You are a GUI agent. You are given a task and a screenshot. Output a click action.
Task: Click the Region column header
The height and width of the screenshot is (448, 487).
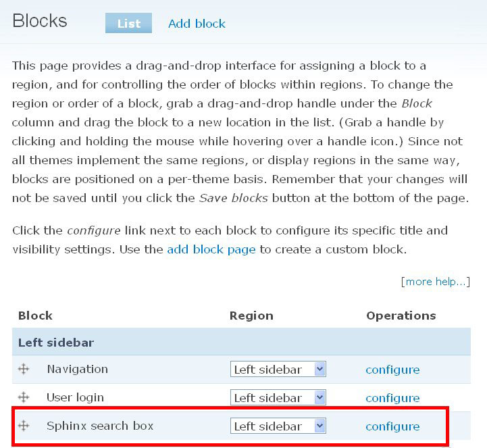click(x=251, y=316)
